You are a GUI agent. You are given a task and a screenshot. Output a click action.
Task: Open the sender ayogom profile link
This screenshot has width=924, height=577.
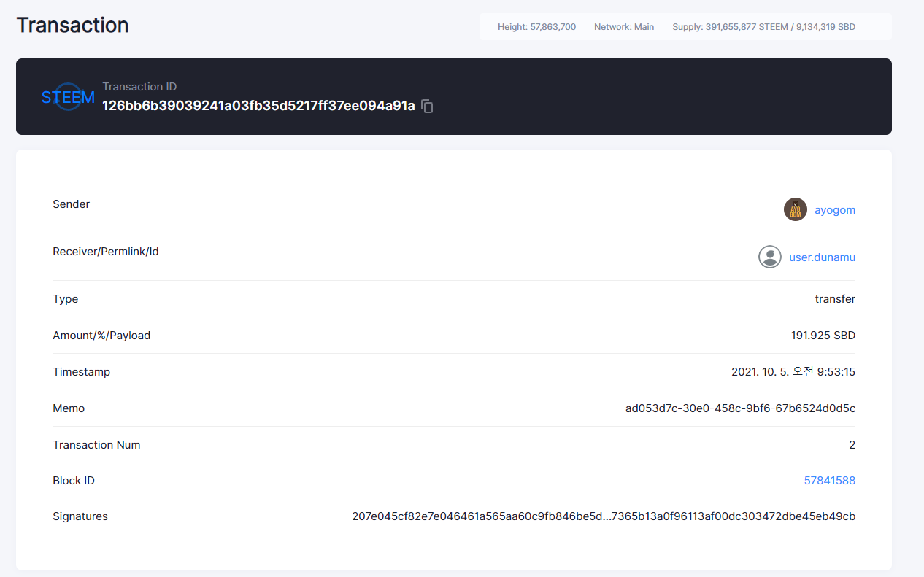(x=835, y=210)
